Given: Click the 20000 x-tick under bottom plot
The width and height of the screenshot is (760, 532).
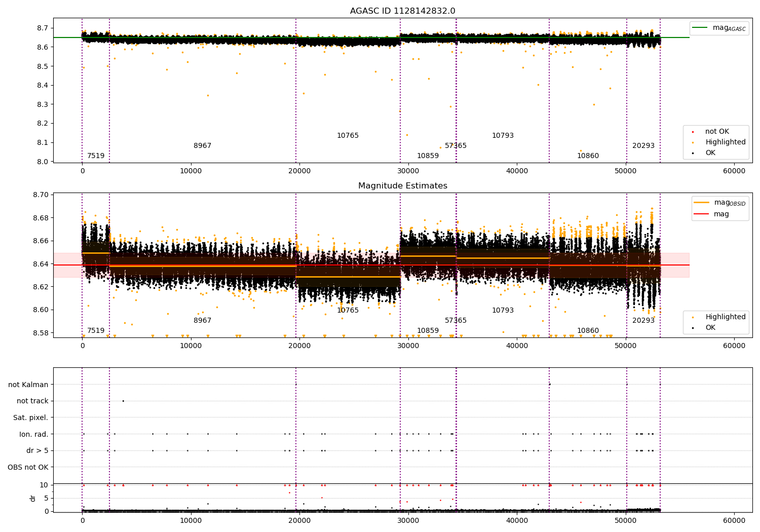Looking at the screenshot, I should coord(299,520).
